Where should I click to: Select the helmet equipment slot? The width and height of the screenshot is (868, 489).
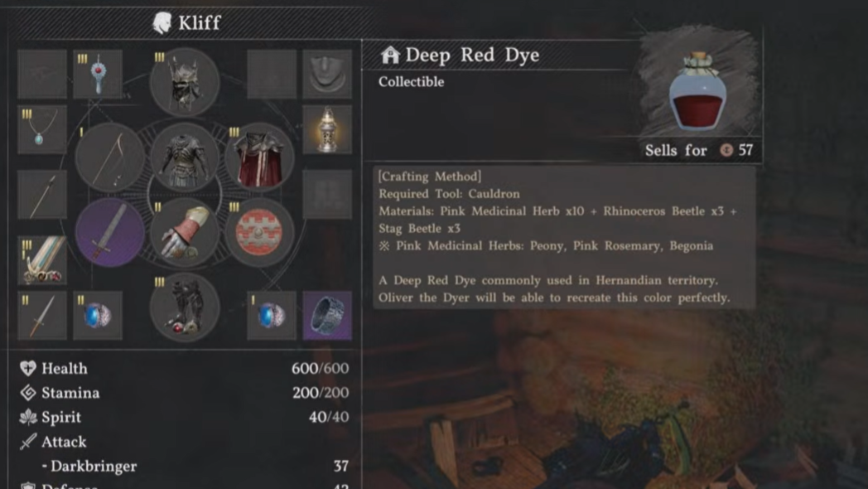point(185,82)
